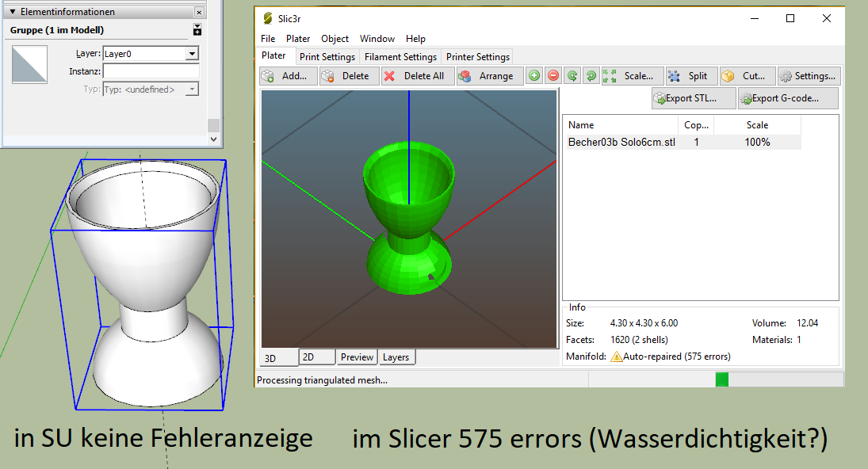Screen dimensions: 868x469
Task: Switch to the Print Settings tab
Action: [x=327, y=57]
